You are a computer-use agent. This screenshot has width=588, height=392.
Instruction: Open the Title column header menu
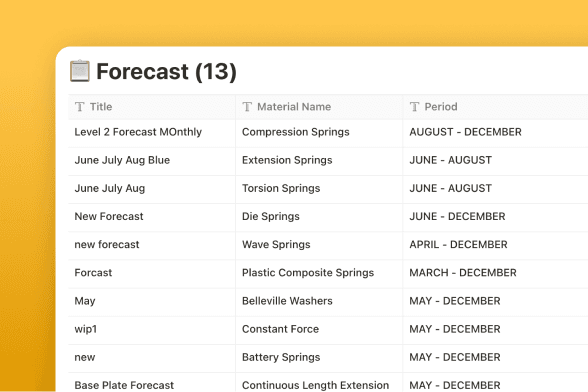[x=152, y=107]
